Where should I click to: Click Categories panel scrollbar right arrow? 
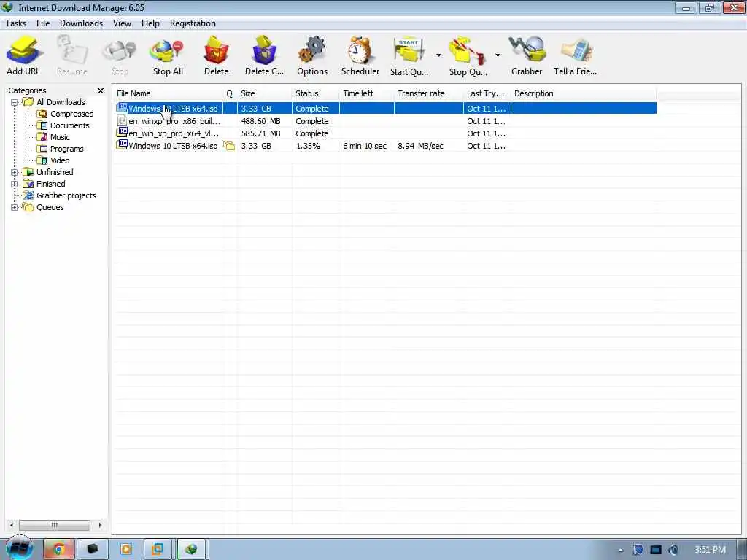click(100, 525)
